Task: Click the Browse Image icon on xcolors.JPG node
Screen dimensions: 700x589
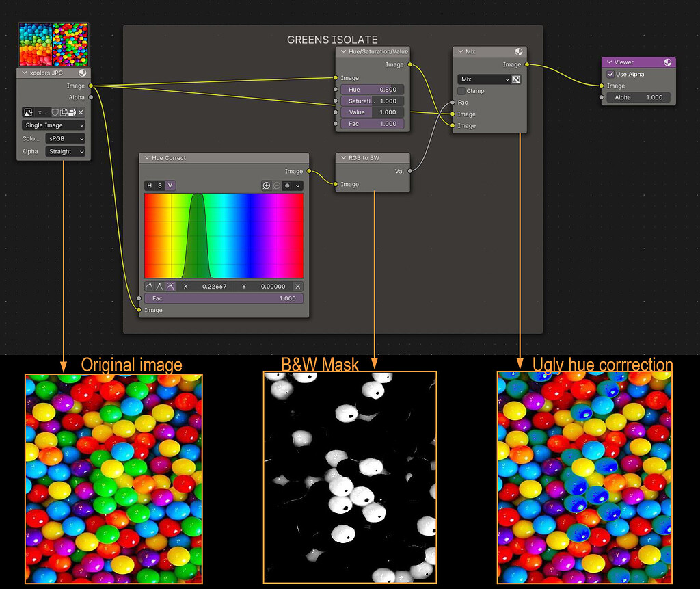Action: (x=28, y=112)
